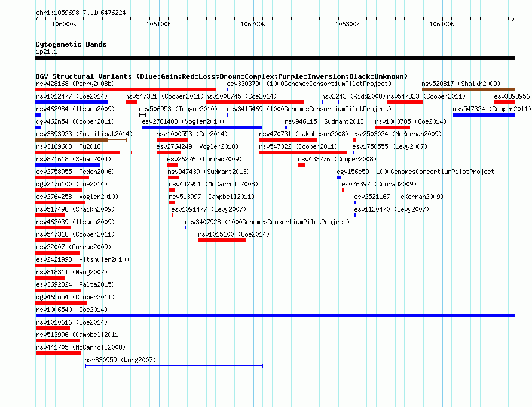This screenshot has height=407, width=532.
Task: Click the red nsv547322 loss bar
Action: click(303, 152)
